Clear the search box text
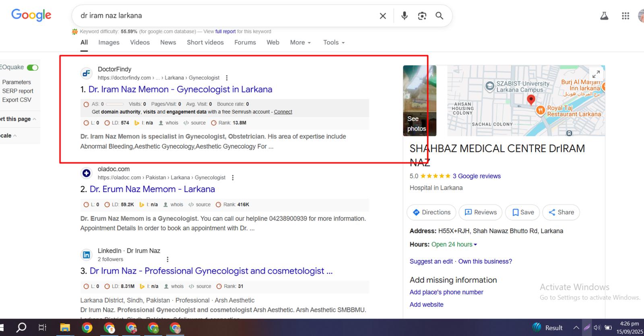The width and height of the screenshot is (644, 336). (383, 16)
